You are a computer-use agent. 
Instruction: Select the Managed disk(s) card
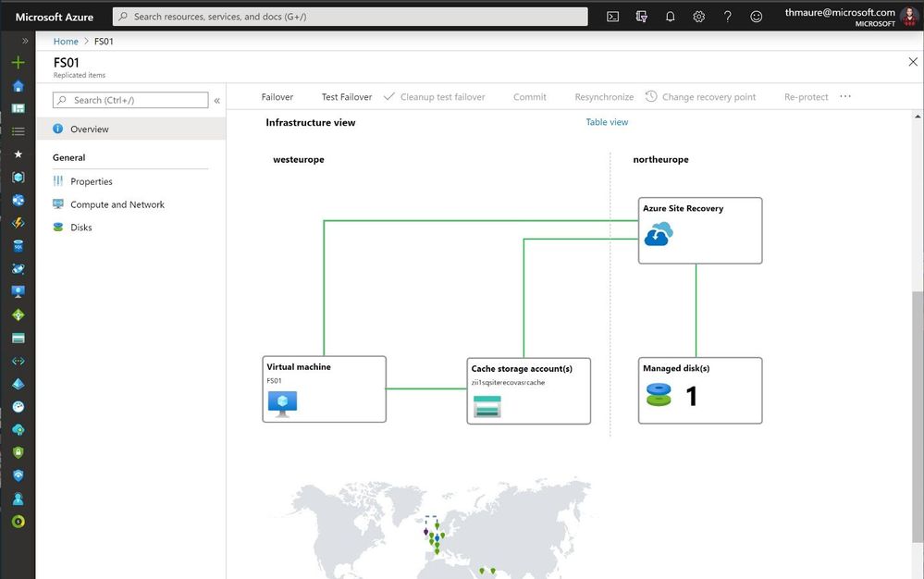coord(700,390)
